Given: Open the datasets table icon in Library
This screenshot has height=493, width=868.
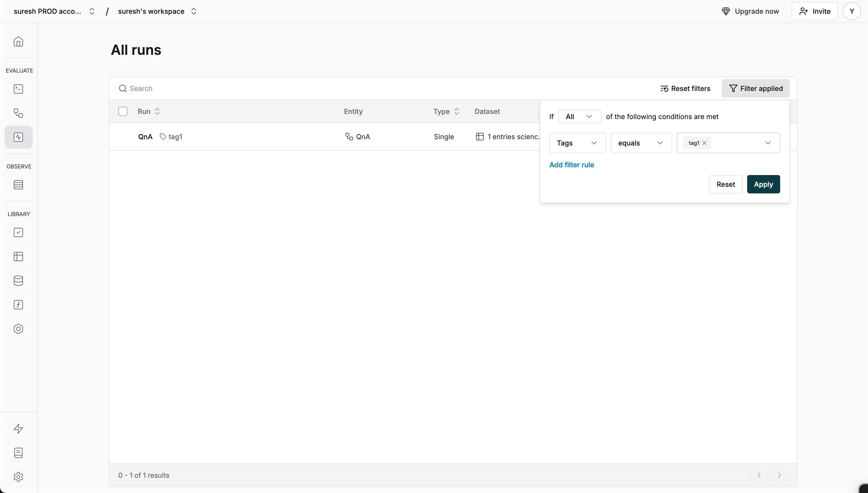Looking at the screenshot, I should 18,257.
